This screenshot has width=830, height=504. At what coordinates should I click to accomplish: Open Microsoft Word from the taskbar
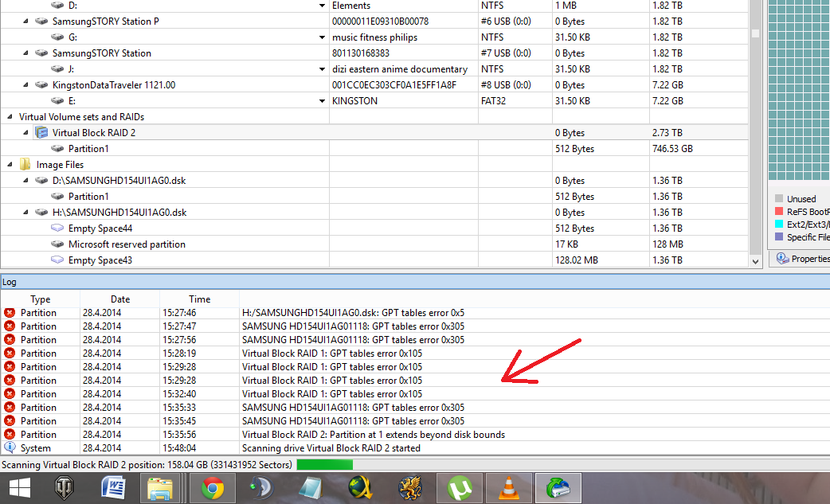pyautogui.click(x=113, y=488)
